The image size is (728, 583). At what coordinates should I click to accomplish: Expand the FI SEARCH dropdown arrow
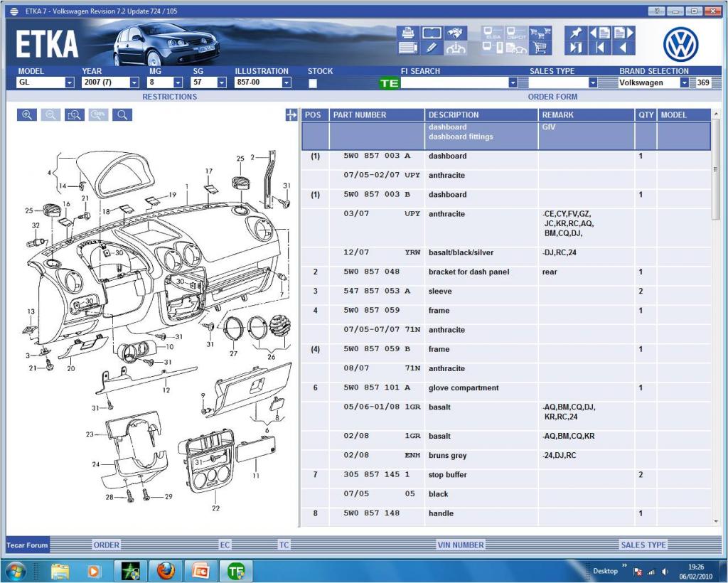(513, 82)
